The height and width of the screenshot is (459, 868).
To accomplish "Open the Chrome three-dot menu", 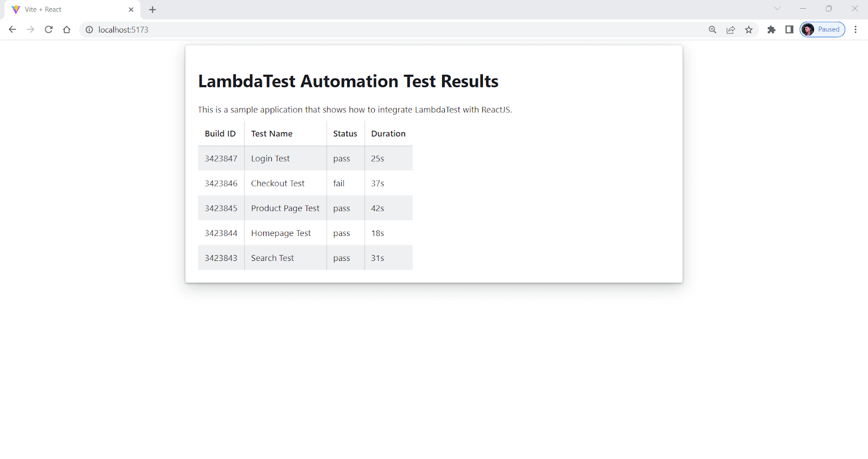I will coord(856,30).
